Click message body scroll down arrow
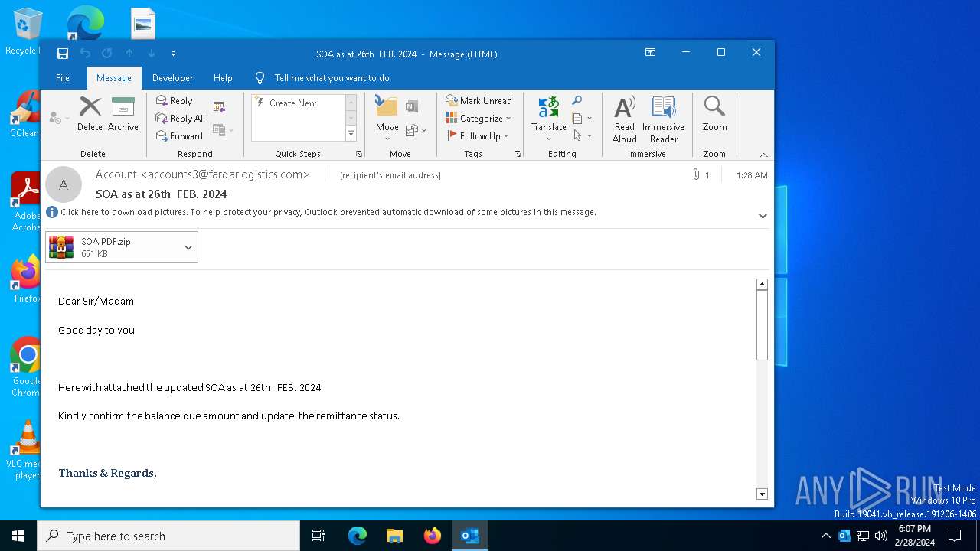 click(x=762, y=494)
